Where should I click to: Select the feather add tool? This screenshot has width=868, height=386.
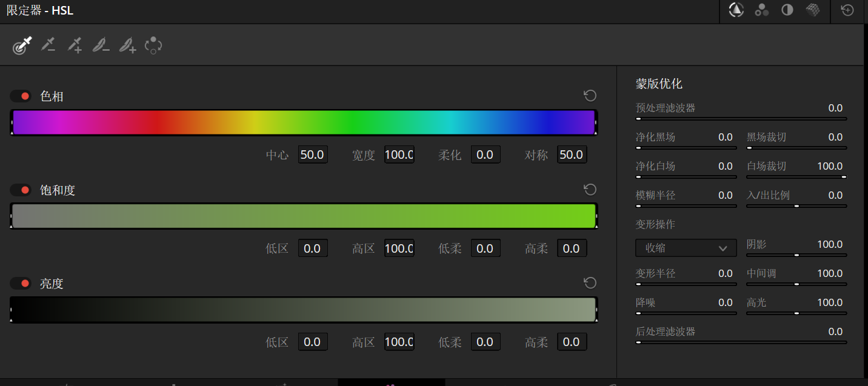[127, 45]
